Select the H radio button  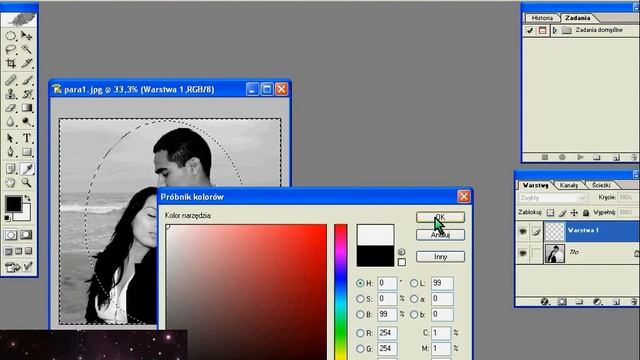click(x=360, y=283)
